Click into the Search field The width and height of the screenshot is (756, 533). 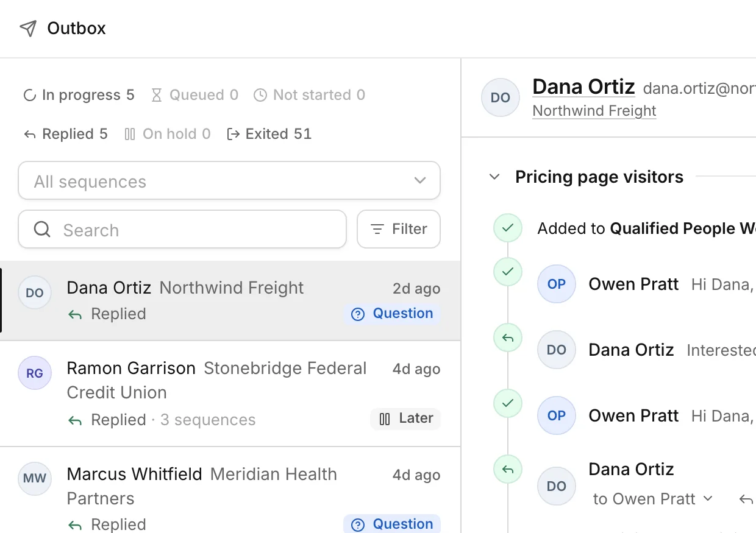click(x=182, y=229)
